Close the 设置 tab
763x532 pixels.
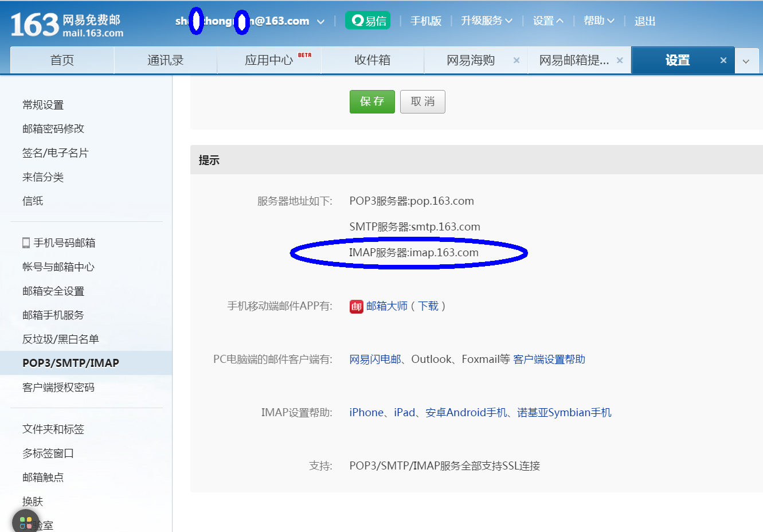(723, 60)
